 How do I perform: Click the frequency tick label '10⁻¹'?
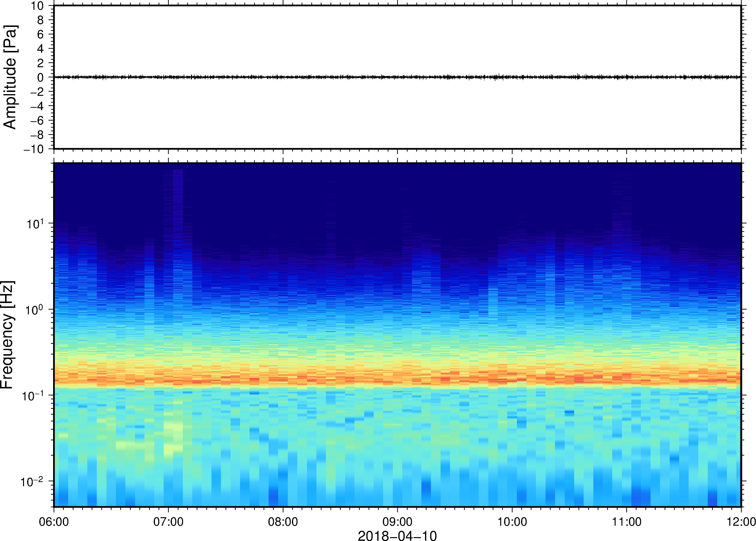tap(33, 395)
